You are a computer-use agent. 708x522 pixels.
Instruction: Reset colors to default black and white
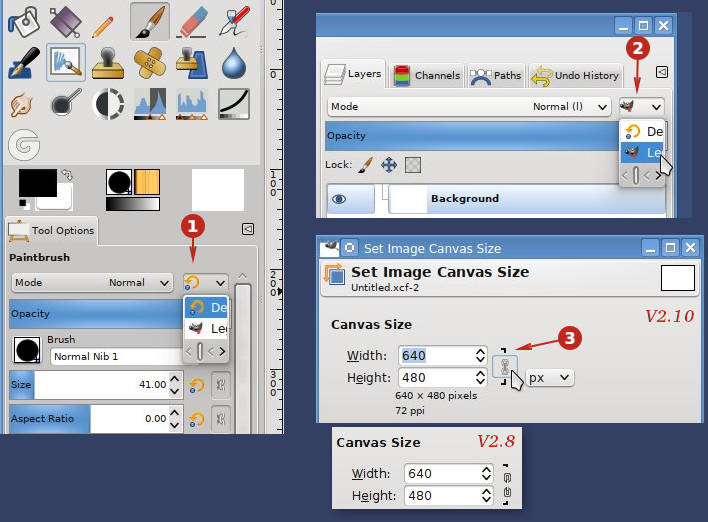(23, 204)
